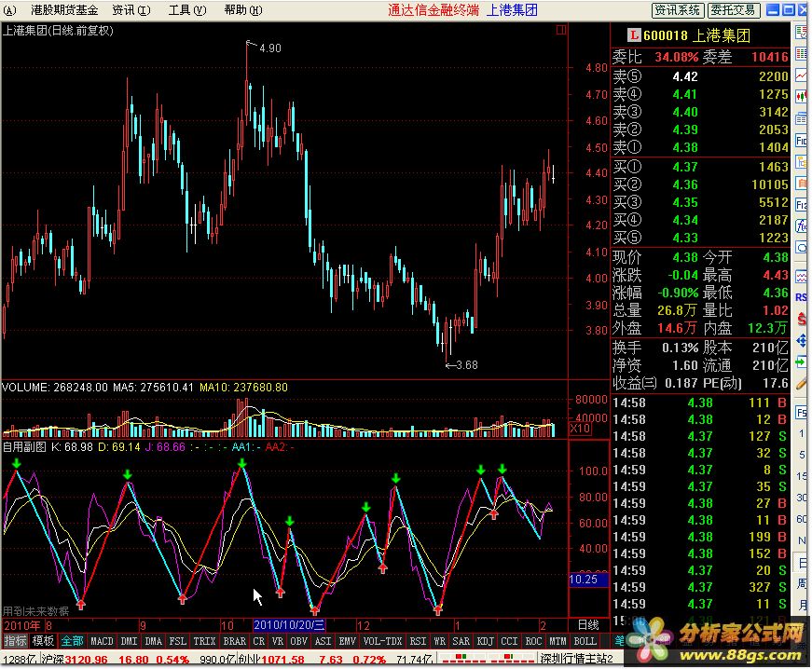Click the upper Fi sidebar icon

click(801, 141)
